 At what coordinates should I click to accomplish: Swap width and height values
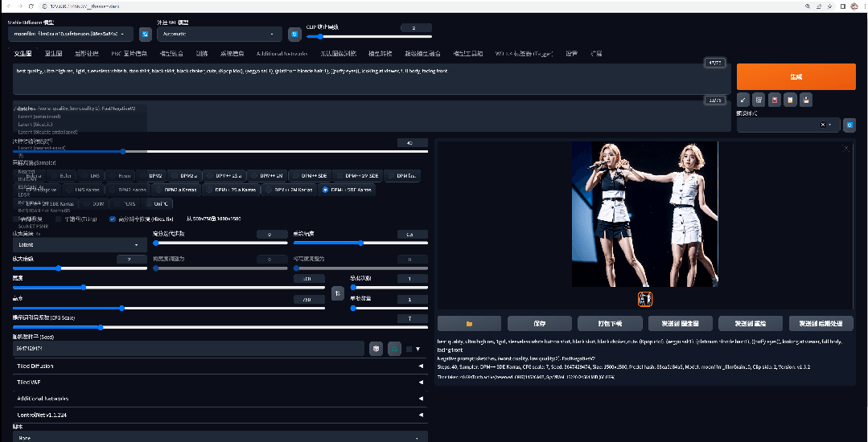click(339, 293)
